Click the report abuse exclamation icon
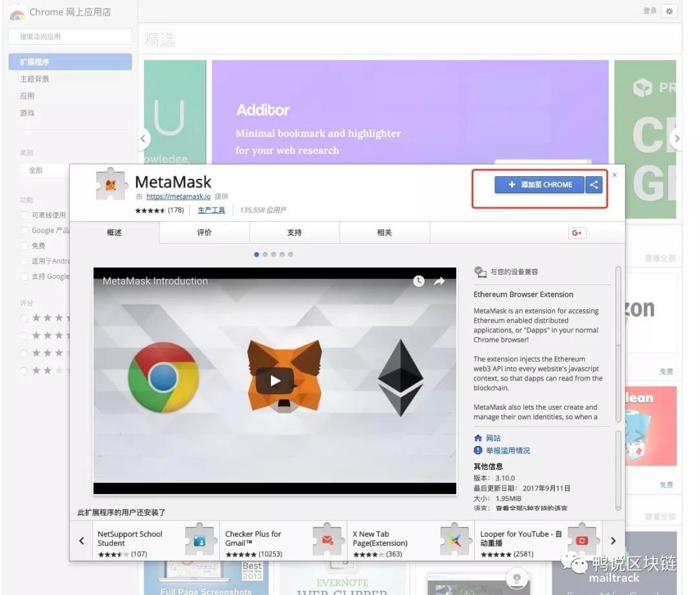This screenshot has width=700, height=595. click(x=478, y=450)
